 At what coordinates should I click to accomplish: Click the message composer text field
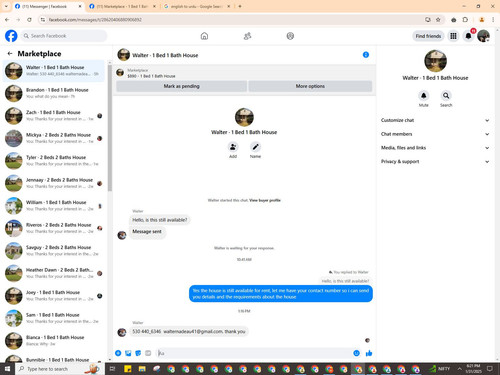254,353
